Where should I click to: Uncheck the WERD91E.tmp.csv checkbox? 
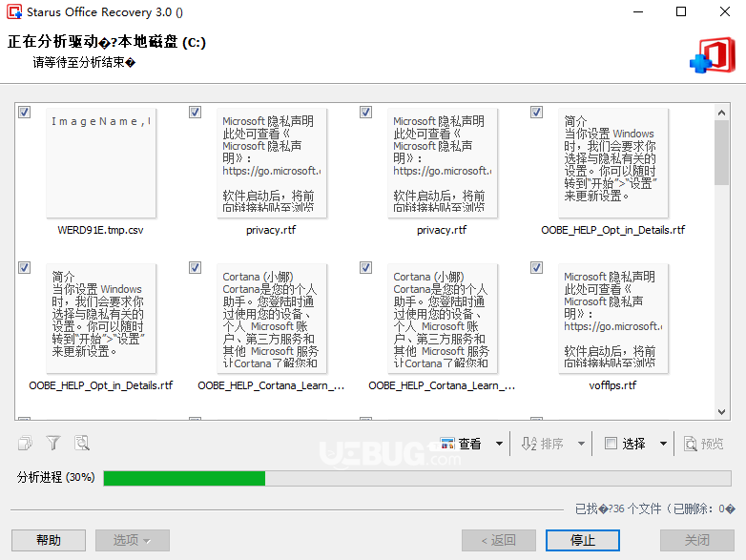tap(24, 113)
